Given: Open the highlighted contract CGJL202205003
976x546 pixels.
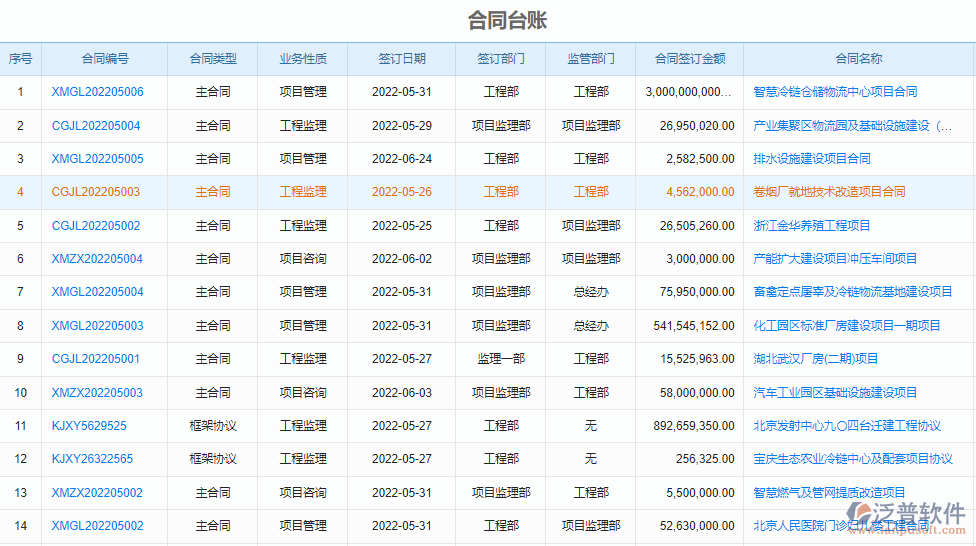Looking at the screenshot, I should pos(96,192).
